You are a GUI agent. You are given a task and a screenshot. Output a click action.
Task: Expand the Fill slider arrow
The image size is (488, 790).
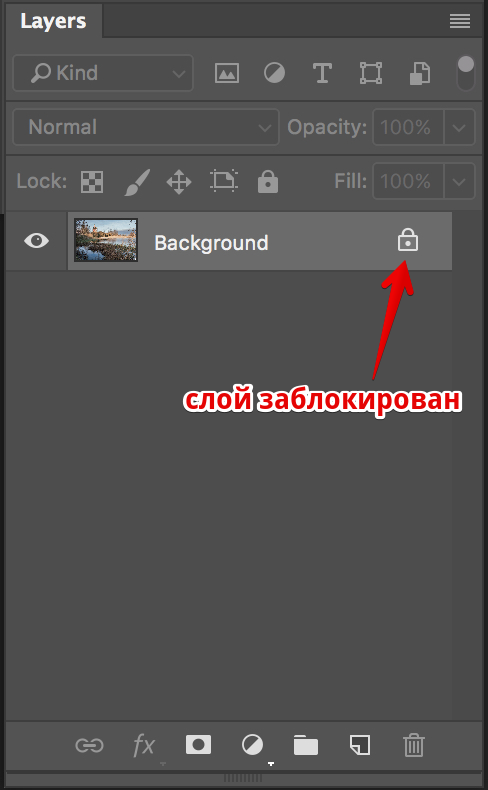coord(459,181)
